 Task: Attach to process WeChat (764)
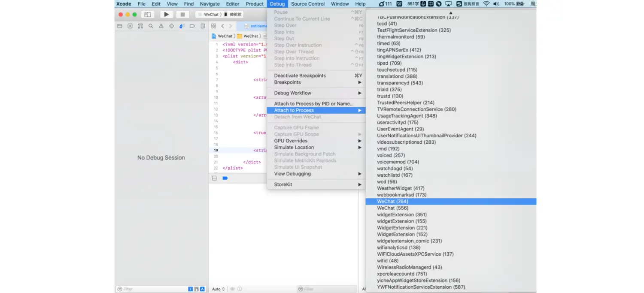pos(451,202)
